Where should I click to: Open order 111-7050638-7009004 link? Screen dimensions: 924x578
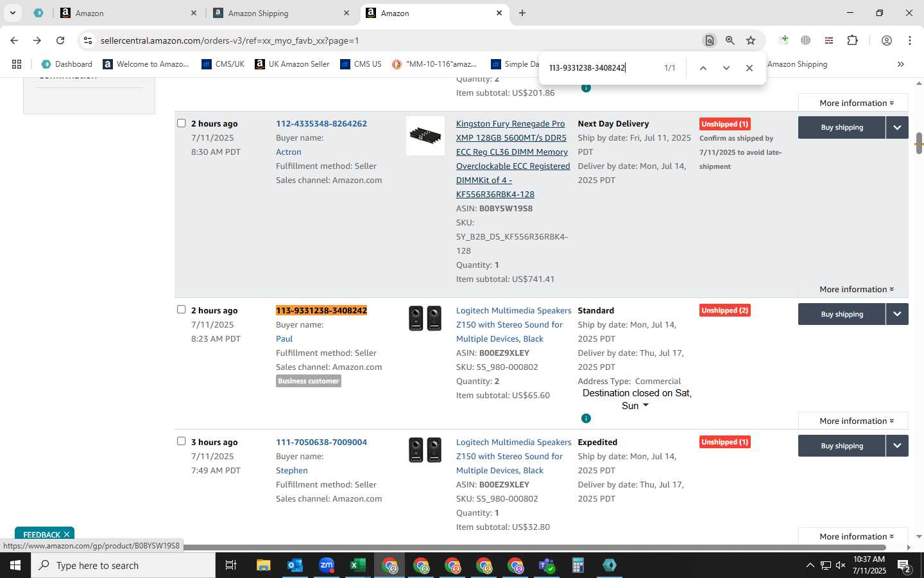click(321, 442)
